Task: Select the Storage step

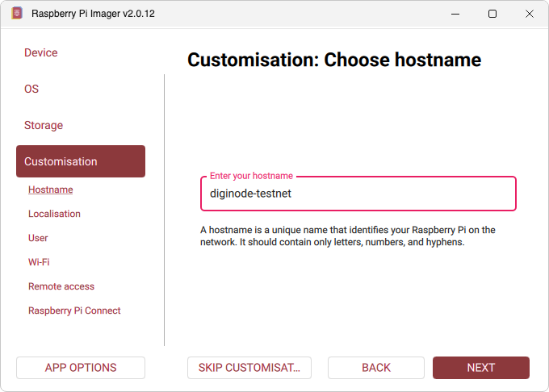Action: (44, 125)
